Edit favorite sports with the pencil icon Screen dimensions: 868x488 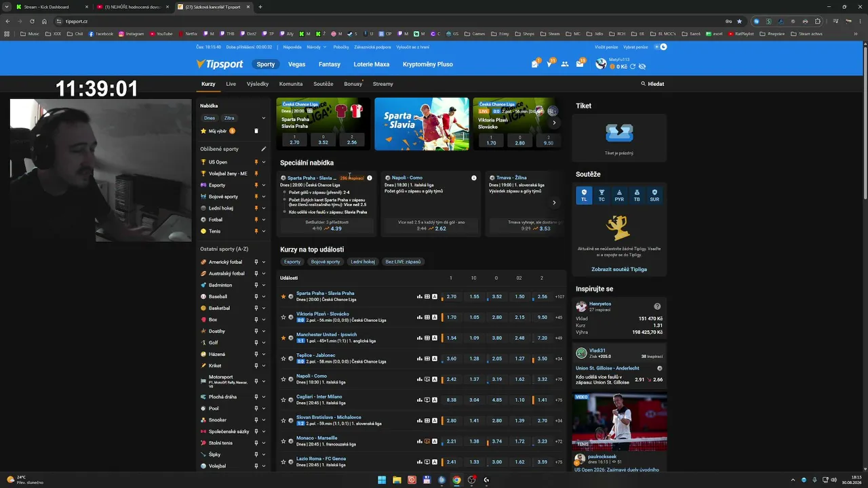264,149
